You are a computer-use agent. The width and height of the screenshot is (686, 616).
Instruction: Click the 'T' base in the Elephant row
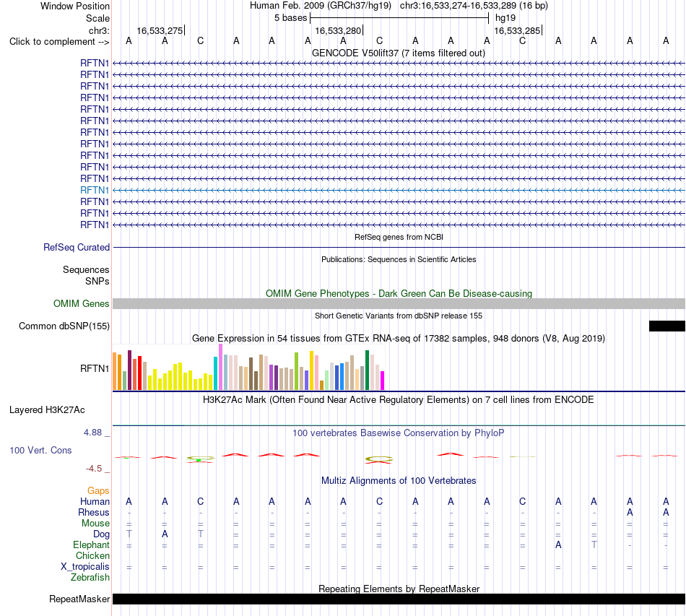click(594, 545)
